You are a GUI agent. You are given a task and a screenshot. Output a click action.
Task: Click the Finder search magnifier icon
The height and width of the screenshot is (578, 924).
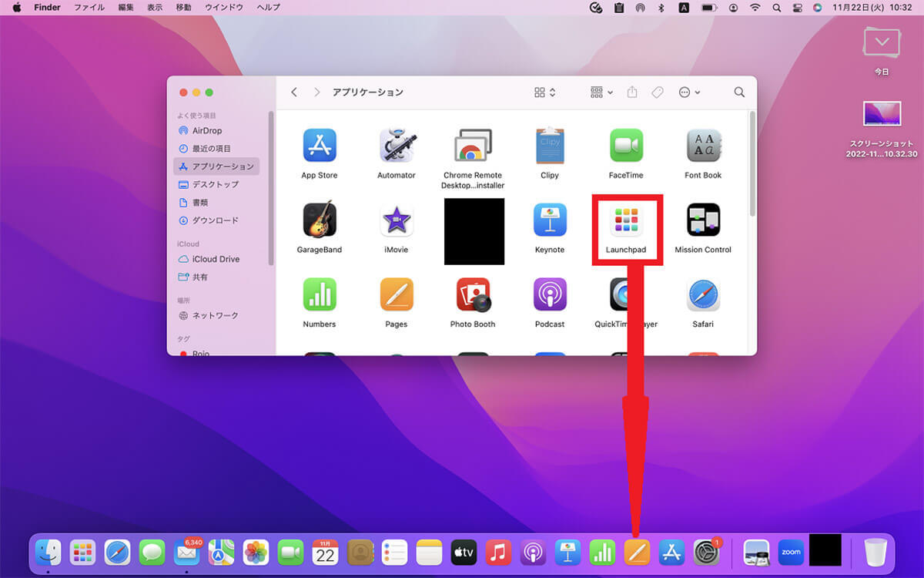[739, 92]
